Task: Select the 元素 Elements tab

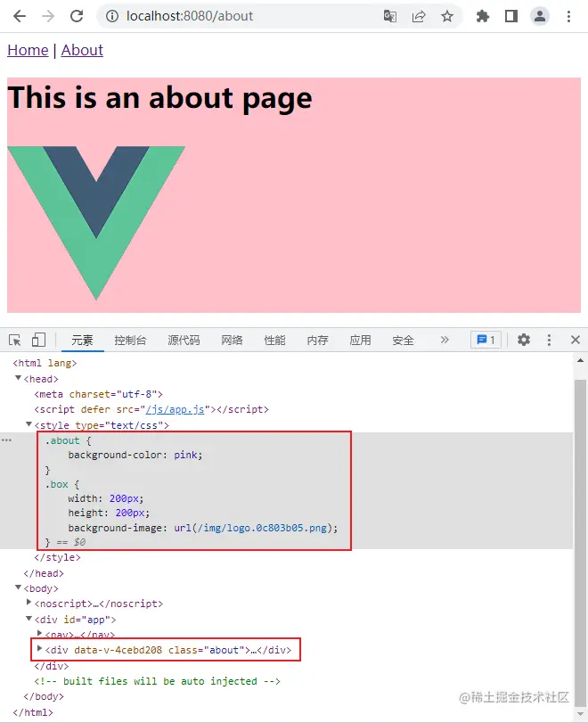Action: (x=82, y=341)
